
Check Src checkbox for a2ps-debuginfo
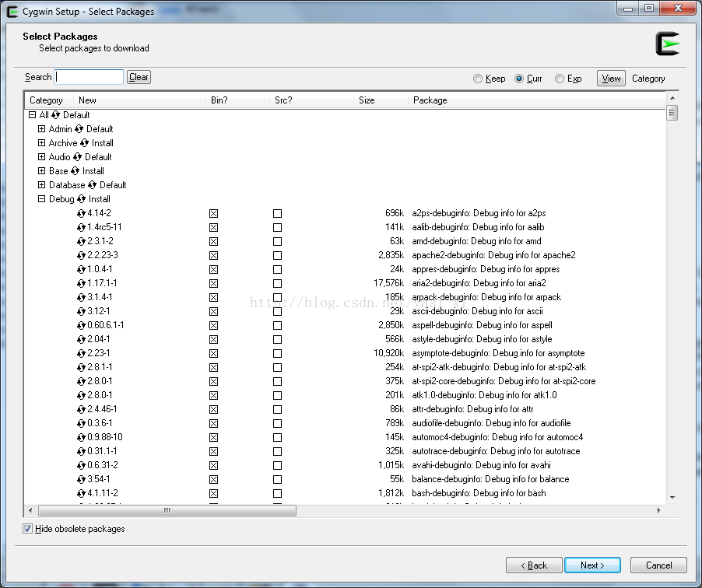(x=278, y=213)
